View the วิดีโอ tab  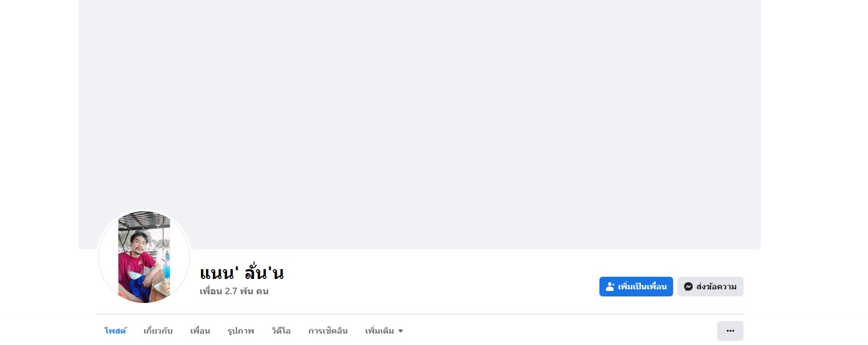click(x=281, y=331)
